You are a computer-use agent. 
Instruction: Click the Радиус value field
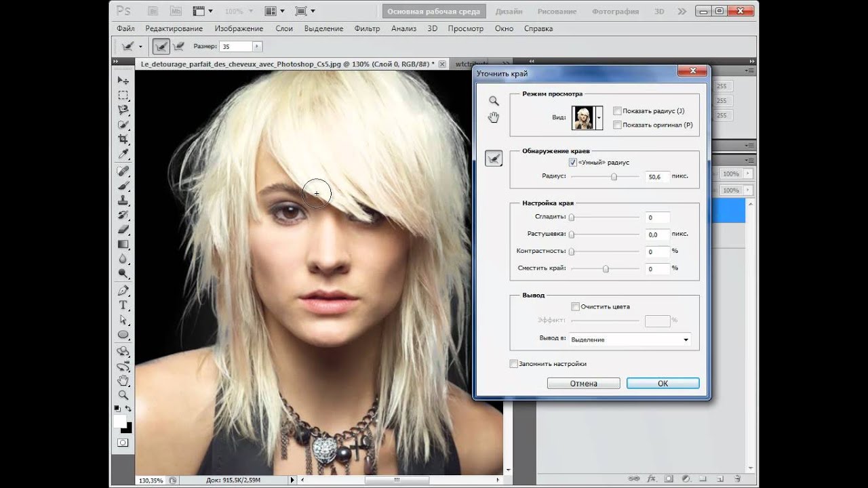[658, 176]
